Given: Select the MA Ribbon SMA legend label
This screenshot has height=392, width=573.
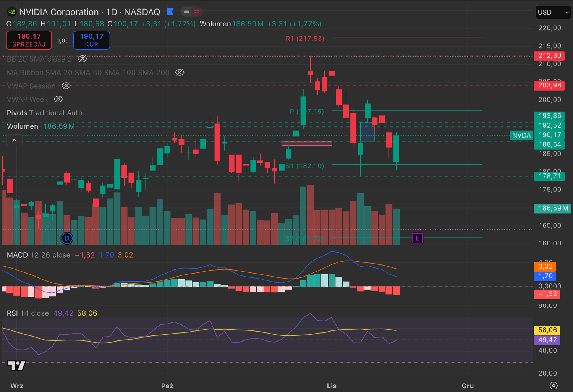Looking at the screenshot, I should (88, 72).
